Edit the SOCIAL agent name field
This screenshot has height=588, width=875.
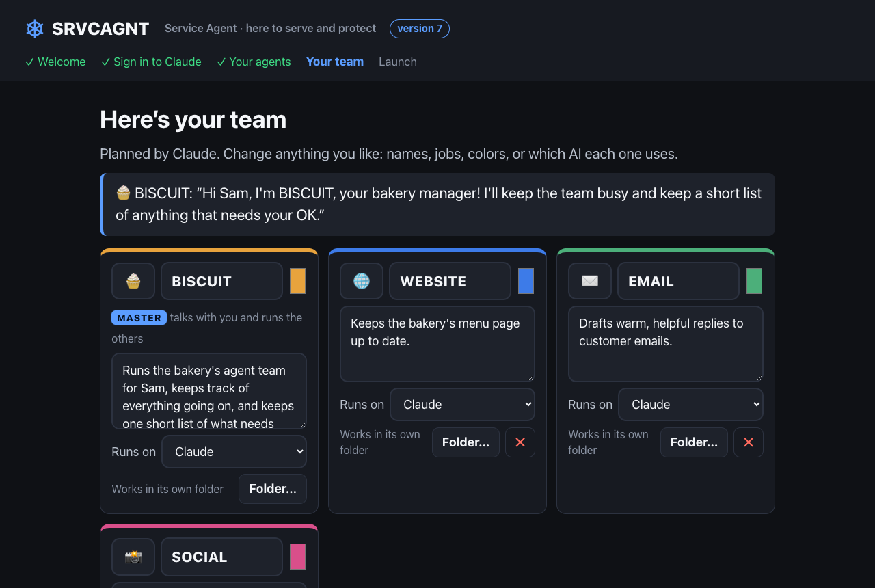221,557
